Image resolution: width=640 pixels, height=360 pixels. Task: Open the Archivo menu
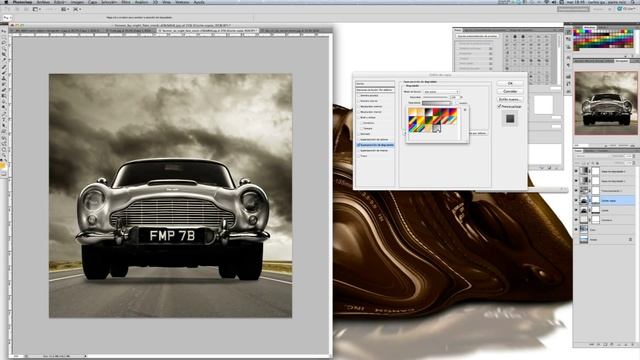(43, 2)
